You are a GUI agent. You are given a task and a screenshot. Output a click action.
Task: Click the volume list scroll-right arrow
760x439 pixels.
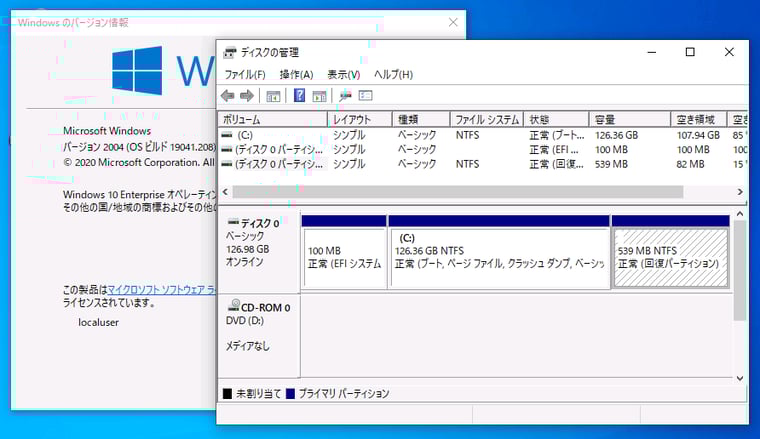click(740, 192)
